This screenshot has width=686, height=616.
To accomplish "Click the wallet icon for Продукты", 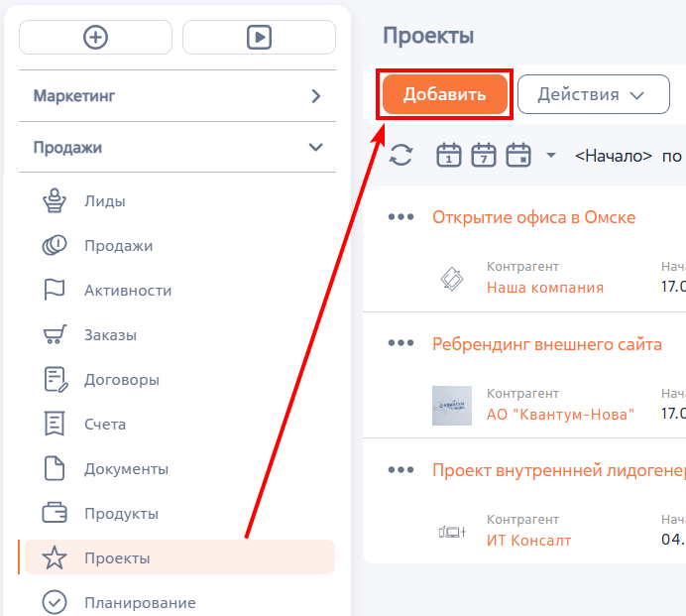I will pos(55,513).
